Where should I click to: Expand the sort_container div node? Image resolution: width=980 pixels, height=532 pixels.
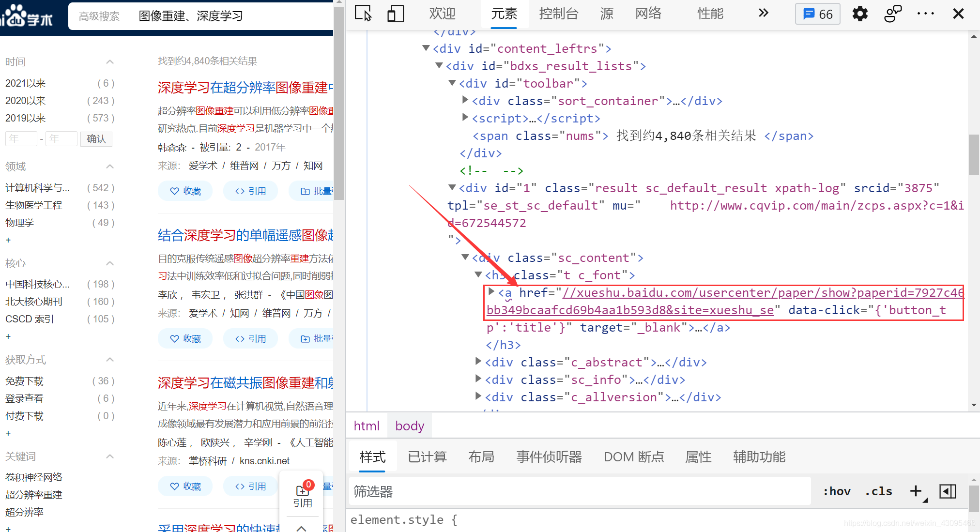pyautogui.click(x=465, y=100)
